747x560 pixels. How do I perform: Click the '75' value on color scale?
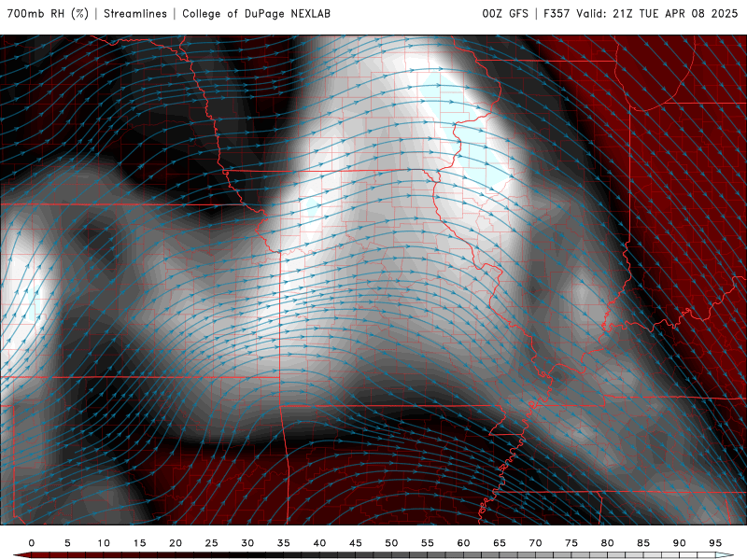coord(571,543)
